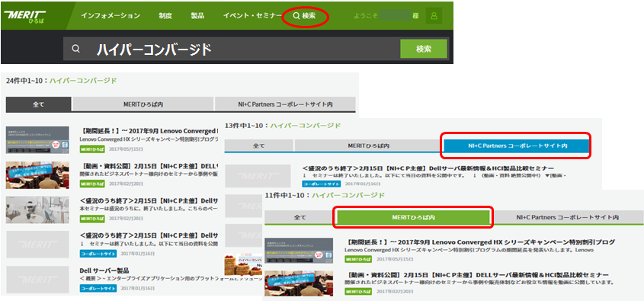Click ハイパーコンバージド keyword in 11件 heading
Screen dimensions: 644x304
[x=348, y=195]
